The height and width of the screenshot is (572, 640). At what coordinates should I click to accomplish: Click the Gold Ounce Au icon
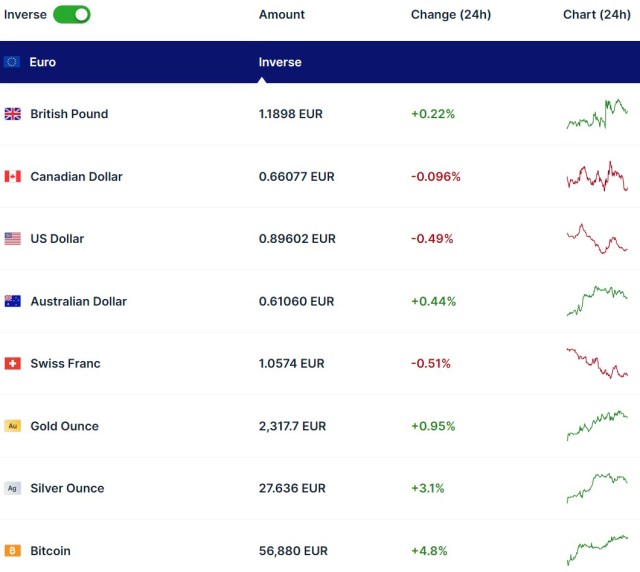(13, 426)
